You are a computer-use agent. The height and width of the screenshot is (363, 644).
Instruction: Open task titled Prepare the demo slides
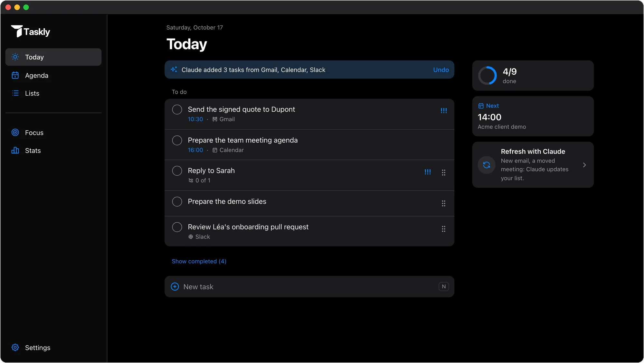point(227,201)
